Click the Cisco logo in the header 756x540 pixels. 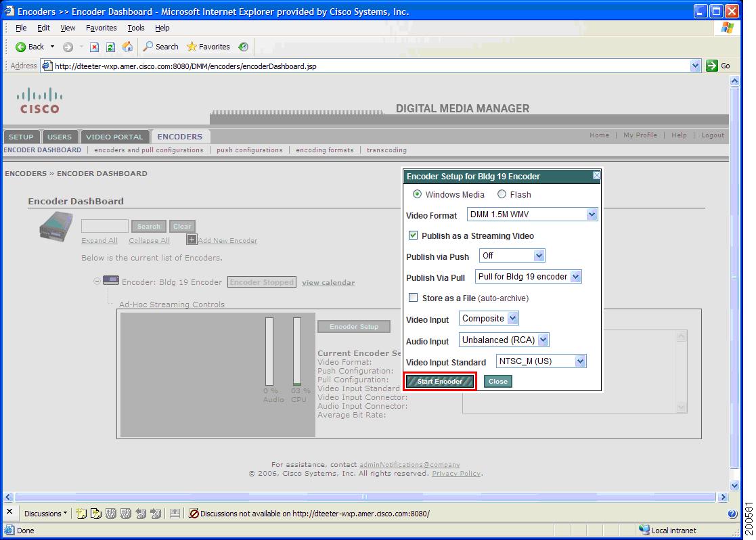[x=39, y=104]
